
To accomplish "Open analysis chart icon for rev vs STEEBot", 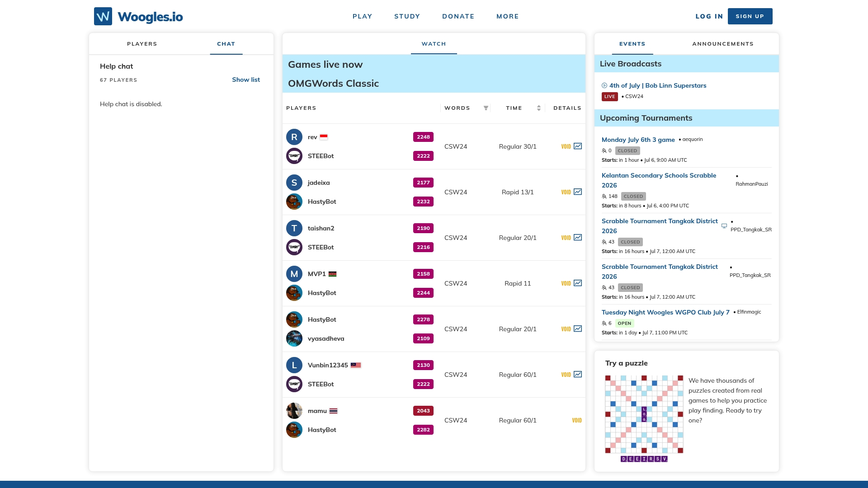I will click(x=578, y=146).
